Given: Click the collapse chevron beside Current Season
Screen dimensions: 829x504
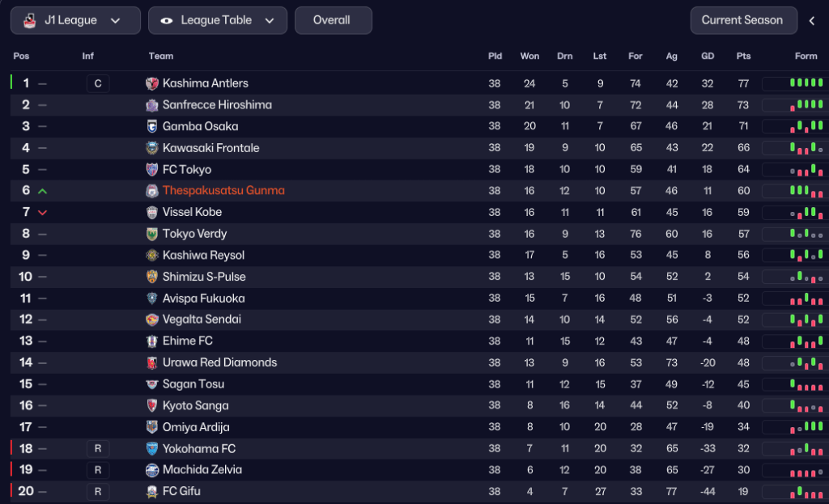Looking at the screenshot, I should (811, 20).
